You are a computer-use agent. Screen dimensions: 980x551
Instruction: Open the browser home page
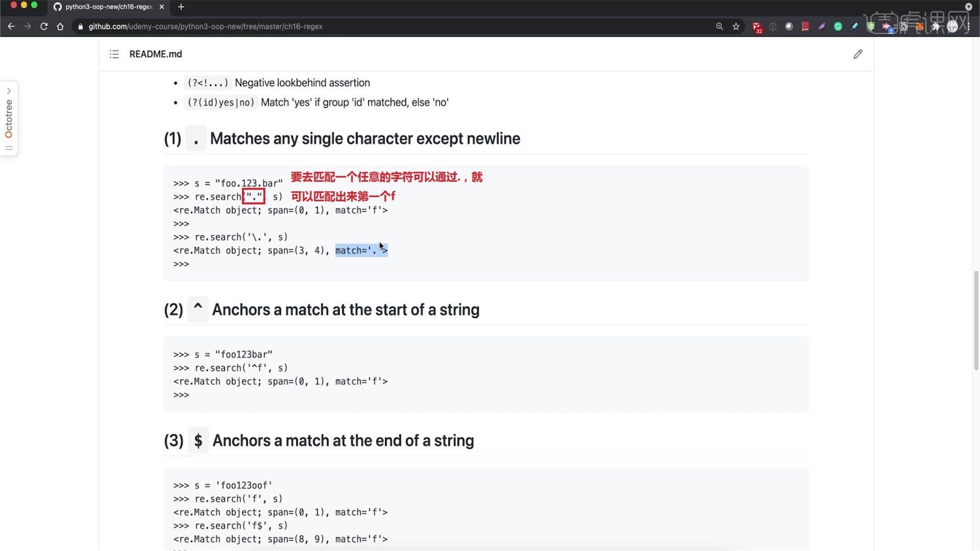point(60,27)
